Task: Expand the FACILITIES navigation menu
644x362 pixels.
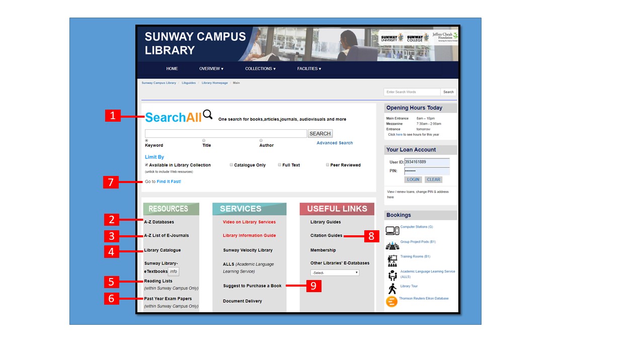Action: coord(309,69)
